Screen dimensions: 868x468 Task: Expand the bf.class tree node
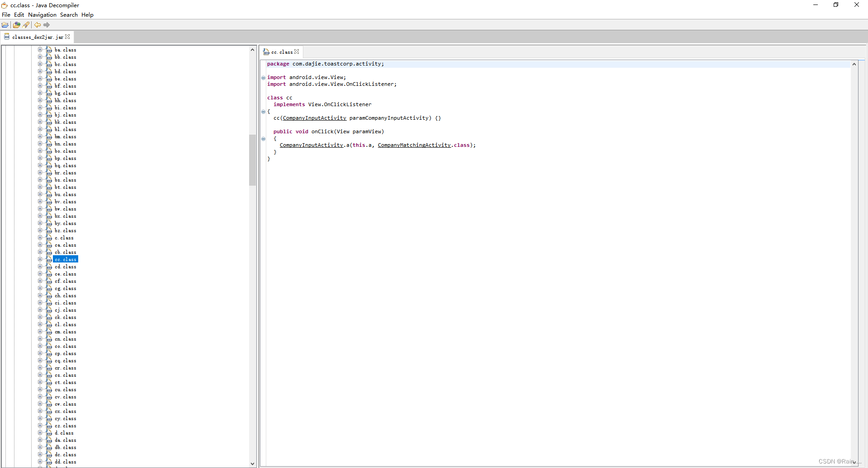40,86
